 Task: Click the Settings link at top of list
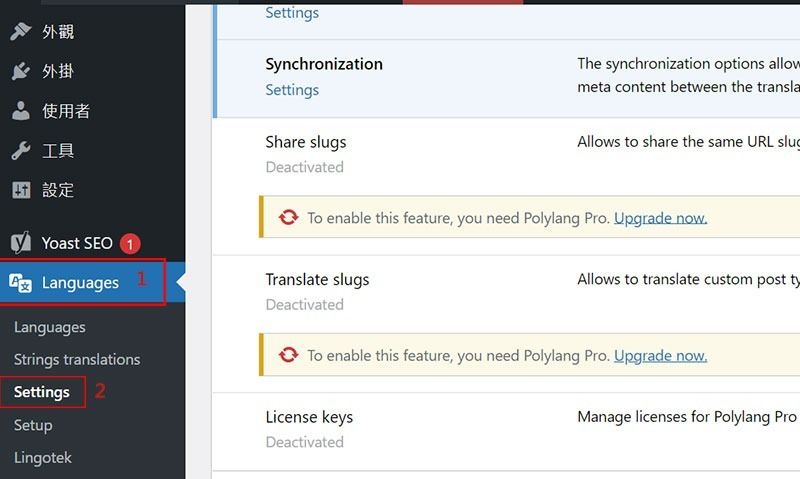coord(292,12)
